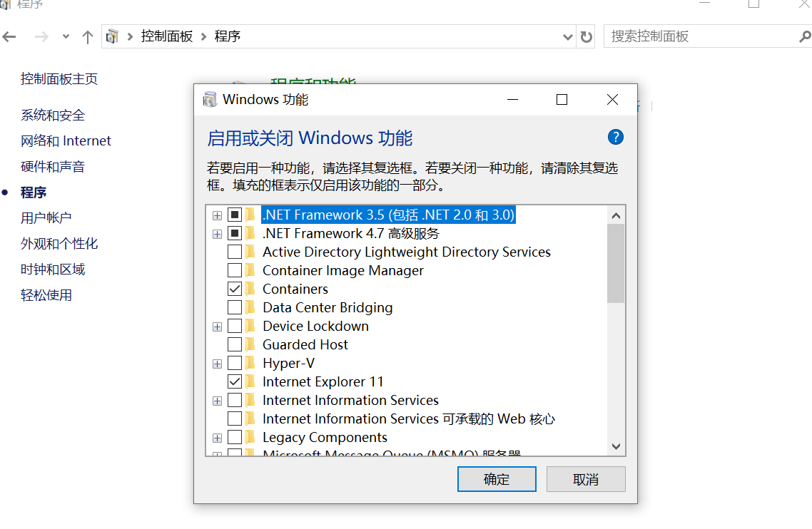
Task: Click the search magnifier icon
Action: [x=805, y=37]
